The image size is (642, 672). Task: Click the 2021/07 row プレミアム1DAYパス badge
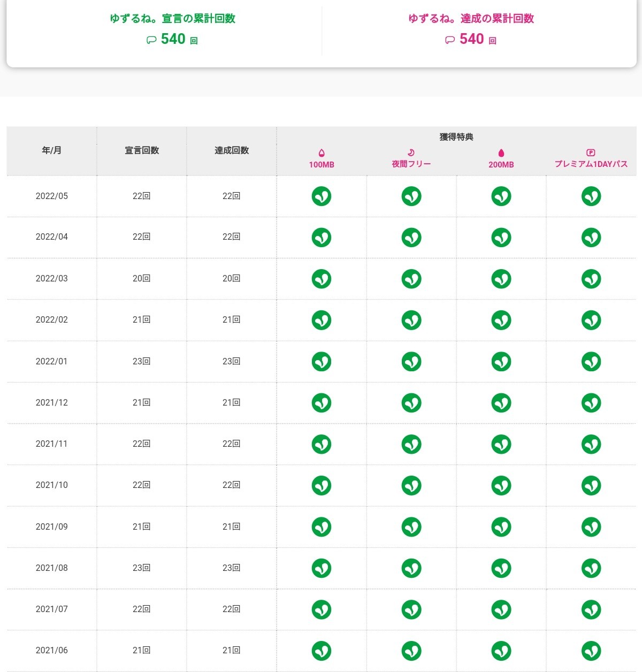tap(591, 609)
